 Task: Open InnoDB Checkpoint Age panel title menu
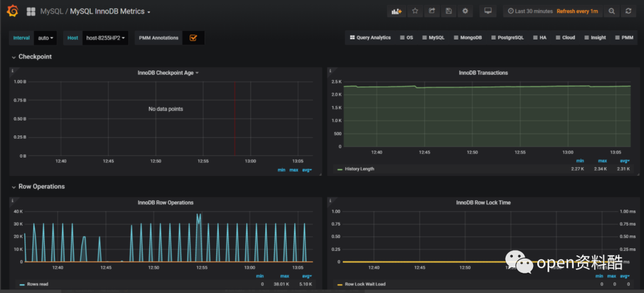click(168, 73)
